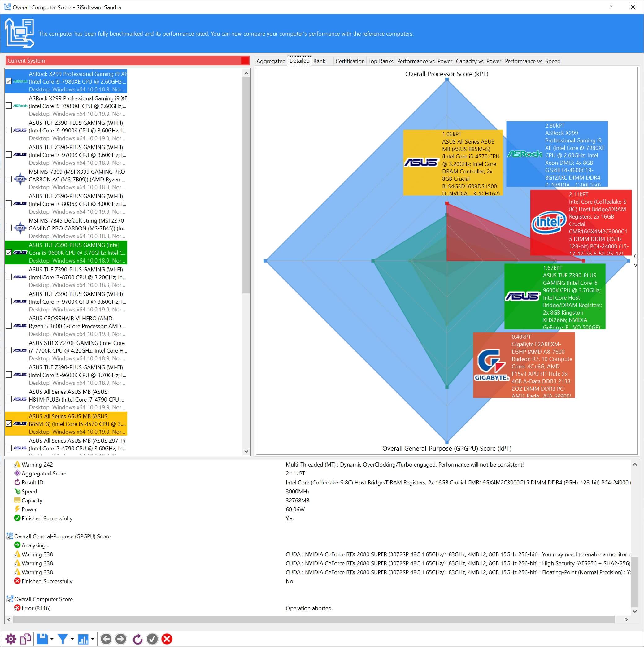
Task: Click the blue filter funnel icon
Action: click(63, 639)
